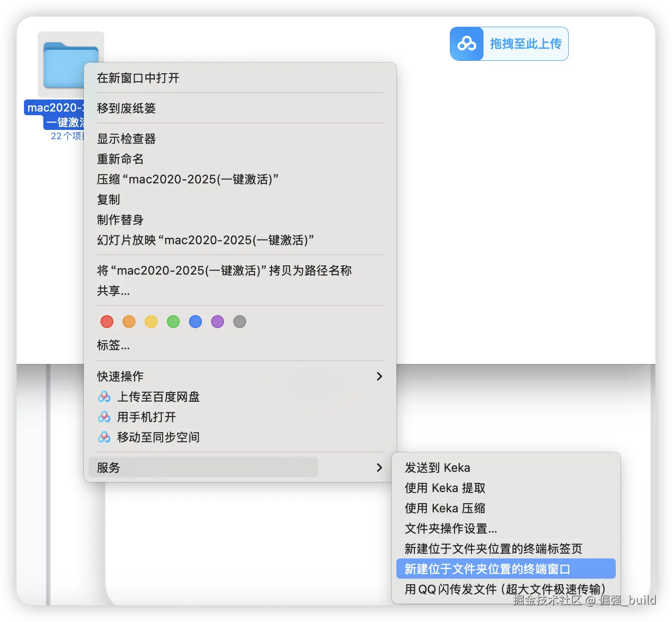672x622 pixels.
Task: Choose 拷贝为路径名称 menu entry
Action: click(240, 270)
